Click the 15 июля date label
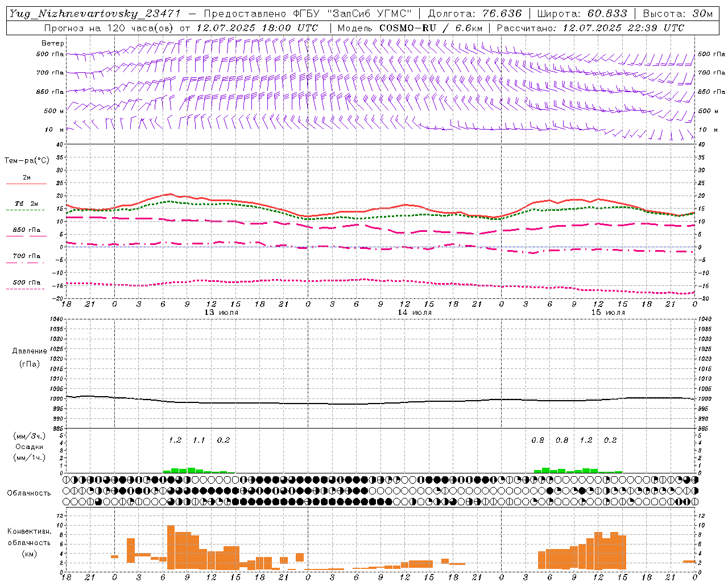Image resolution: width=728 pixels, height=582 pixels. pyautogui.click(x=608, y=313)
